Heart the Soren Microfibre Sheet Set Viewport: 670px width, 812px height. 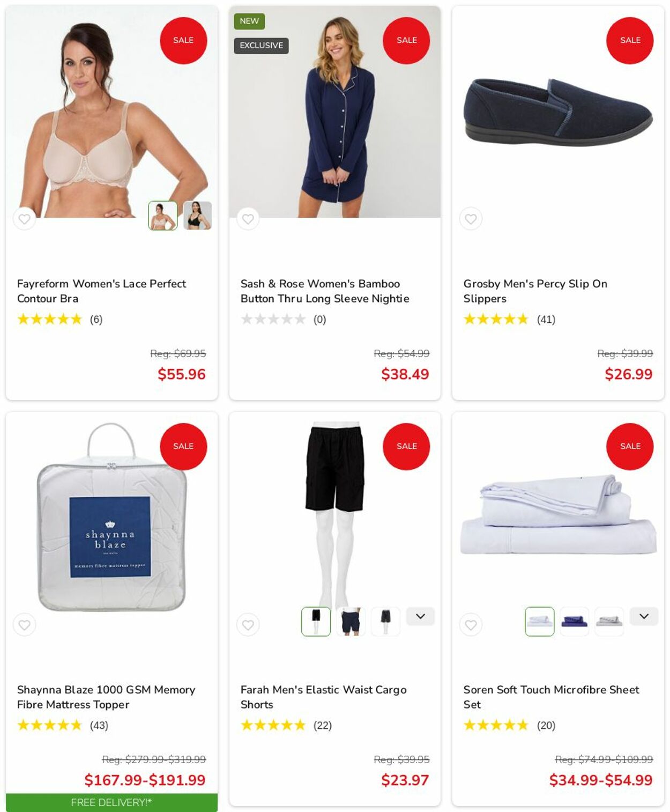[471, 625]
